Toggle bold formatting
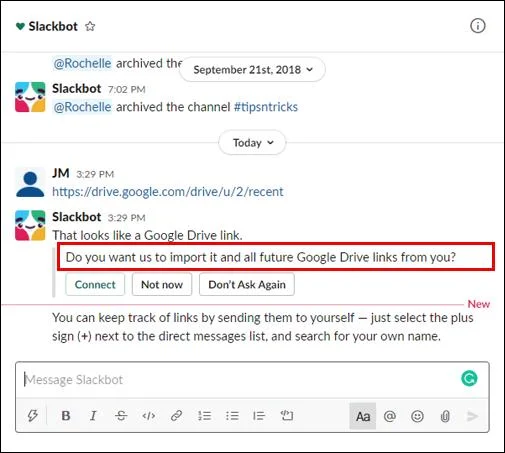This screenshot has width=505, height=453. coord(66,416)
